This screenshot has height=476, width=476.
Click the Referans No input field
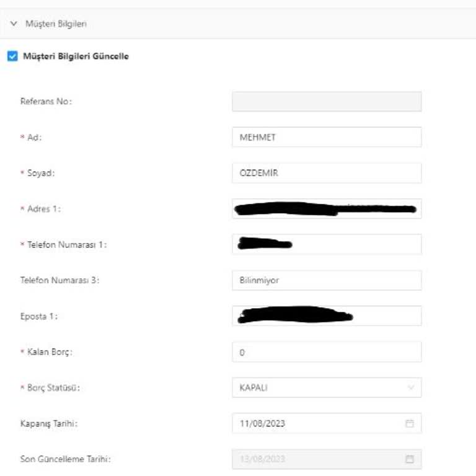(x=327, y=102)
